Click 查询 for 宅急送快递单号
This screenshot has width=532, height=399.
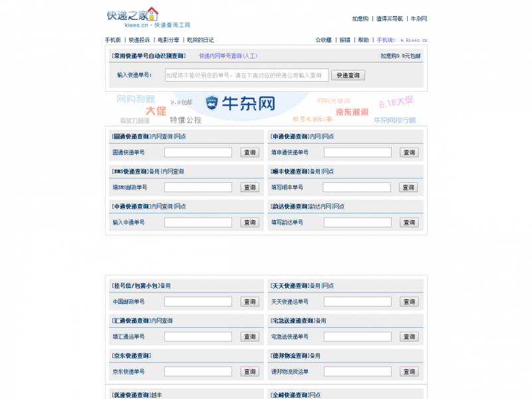(409, 336)
